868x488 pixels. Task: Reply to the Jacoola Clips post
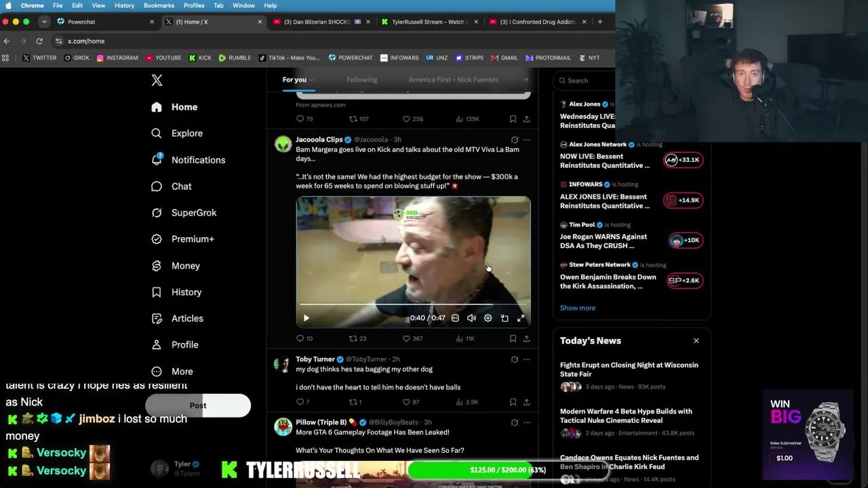pyautogui.click(x=304, y=338)
